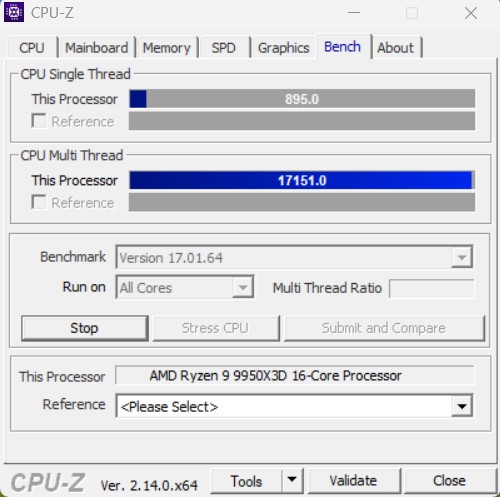Minimize the CPU-Z window
The image size is (500, 497).
[x=354, y=13]
